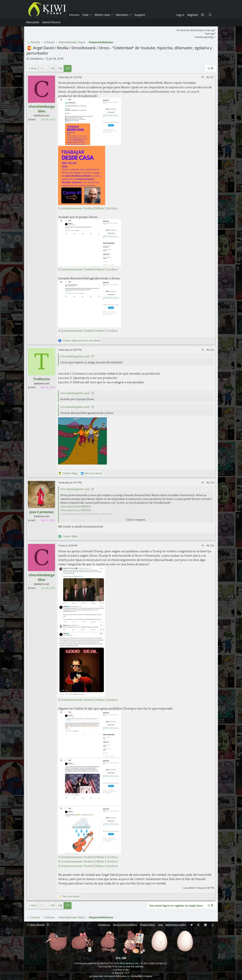
Task: Open New posts sub-nav link
Action: coord(33,22)
